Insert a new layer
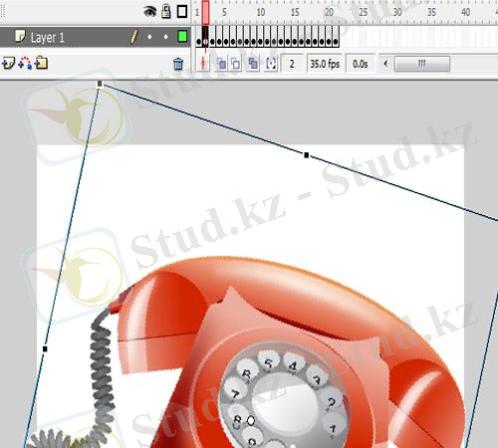498x448 pixels. 8,63
